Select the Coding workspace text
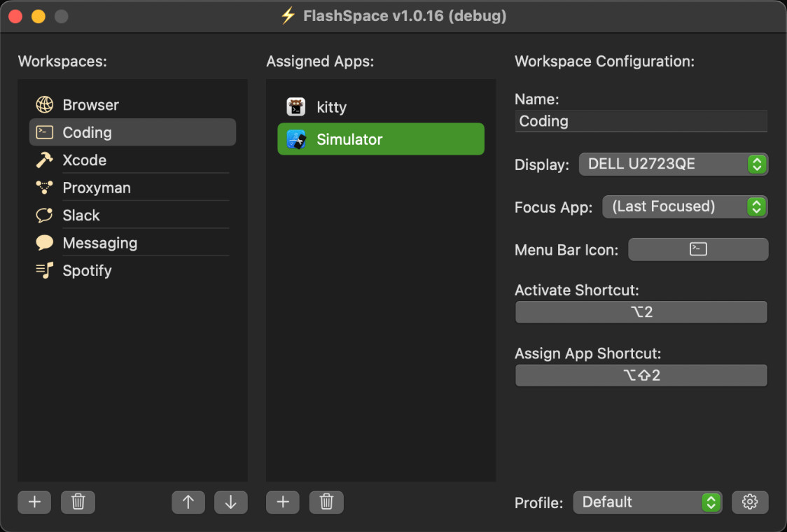 pyautogui.click(x=87, y=132)
